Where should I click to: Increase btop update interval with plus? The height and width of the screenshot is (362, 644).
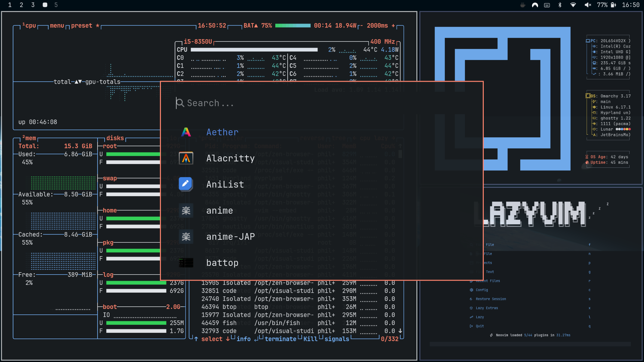[x=393, y=26]
